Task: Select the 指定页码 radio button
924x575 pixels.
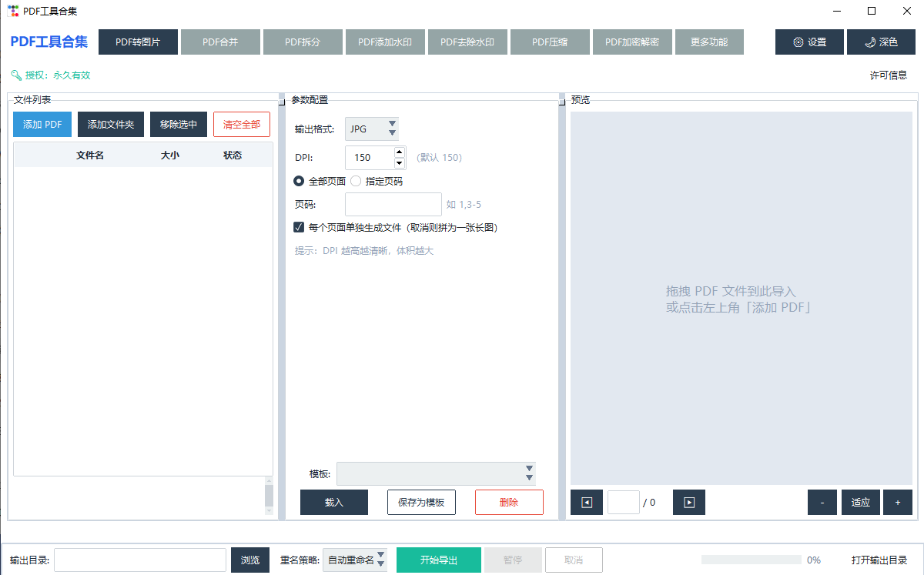Action: point(356,182)
